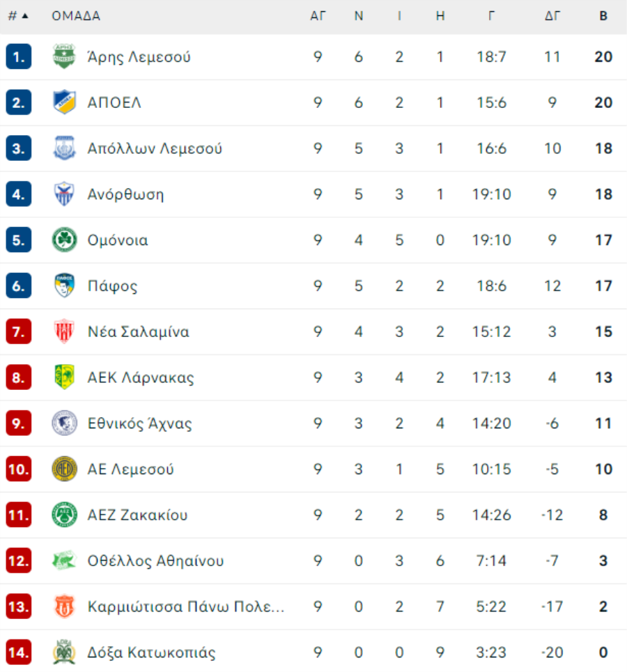Open the Οθέλλος Αθηαίνου team link
The image size is (627, 672).
click(x=155, y=561)
